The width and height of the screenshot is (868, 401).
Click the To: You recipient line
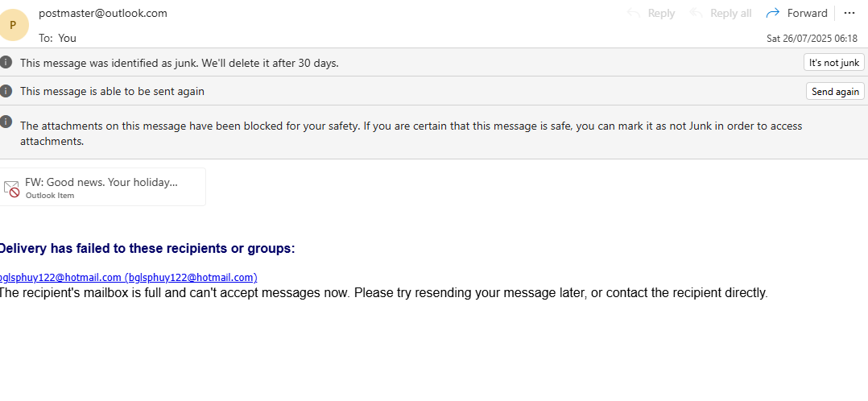pyautogui.click(x=58, y=38)
